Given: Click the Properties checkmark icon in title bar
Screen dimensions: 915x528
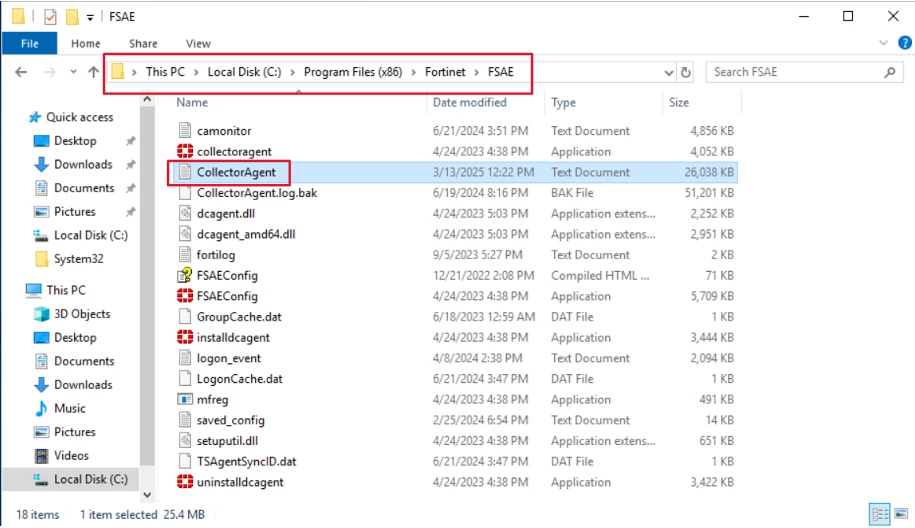Looking at the screenshot, I should [50, 16].
